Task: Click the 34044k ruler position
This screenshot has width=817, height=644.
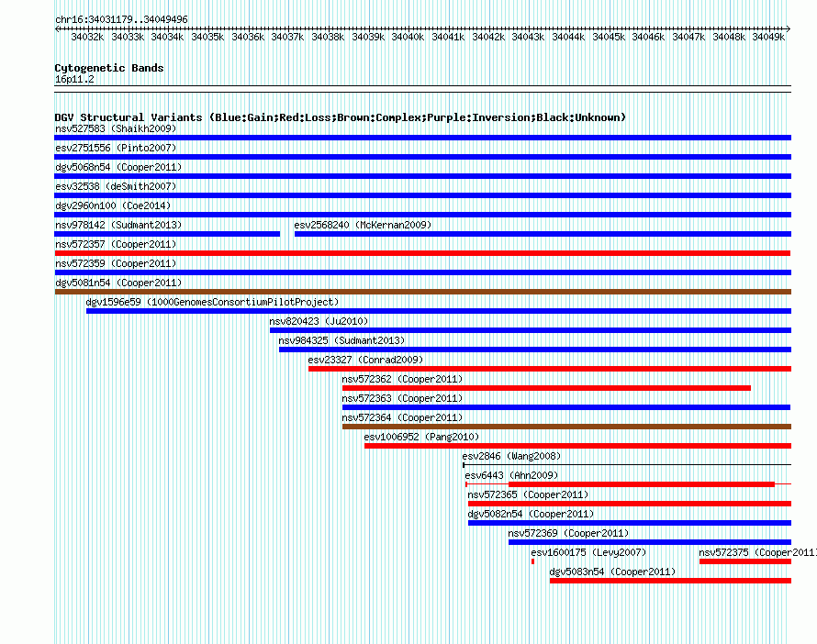Action: pyautogui.click(x=568, y=37)
